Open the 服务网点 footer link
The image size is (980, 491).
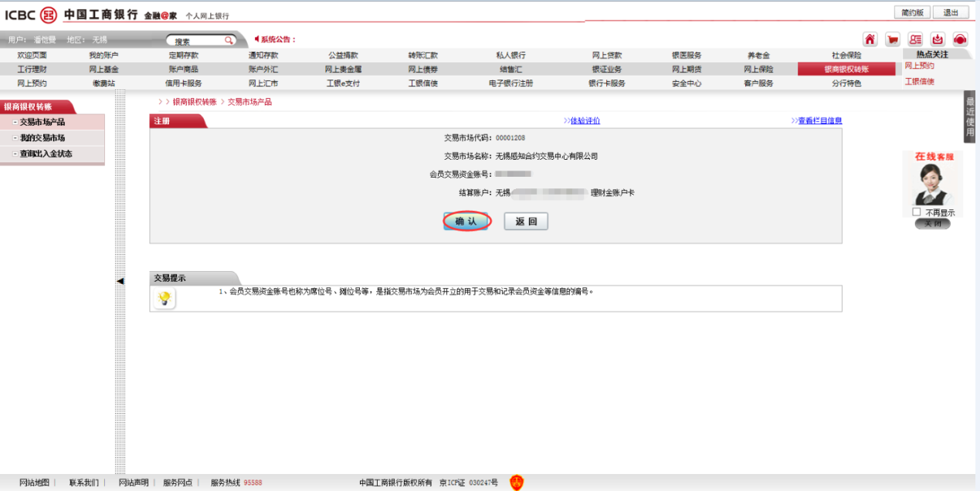click(x=178, y=483)
